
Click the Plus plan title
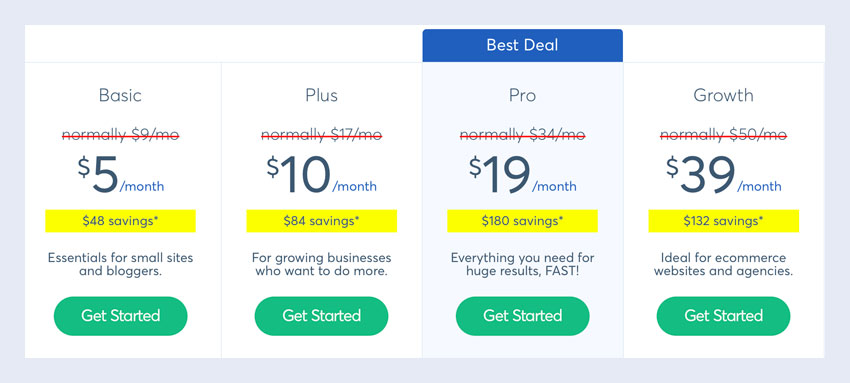pyautogui.click(x=321, y=95)
